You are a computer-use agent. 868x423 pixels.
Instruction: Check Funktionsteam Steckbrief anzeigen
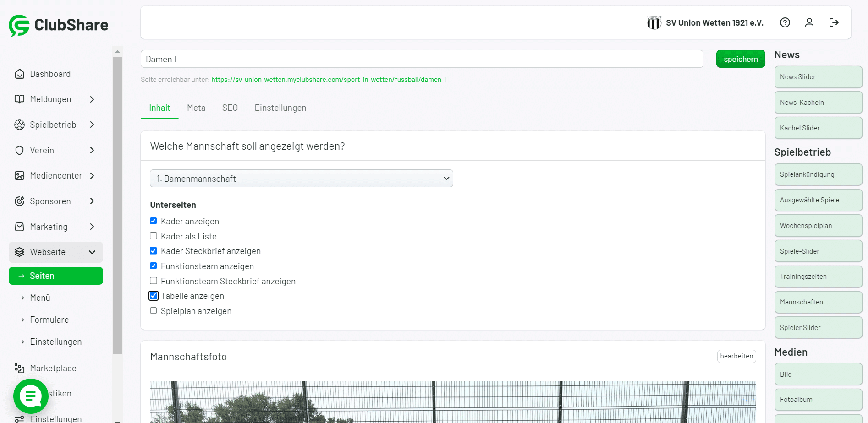click(x=154, y=281)
